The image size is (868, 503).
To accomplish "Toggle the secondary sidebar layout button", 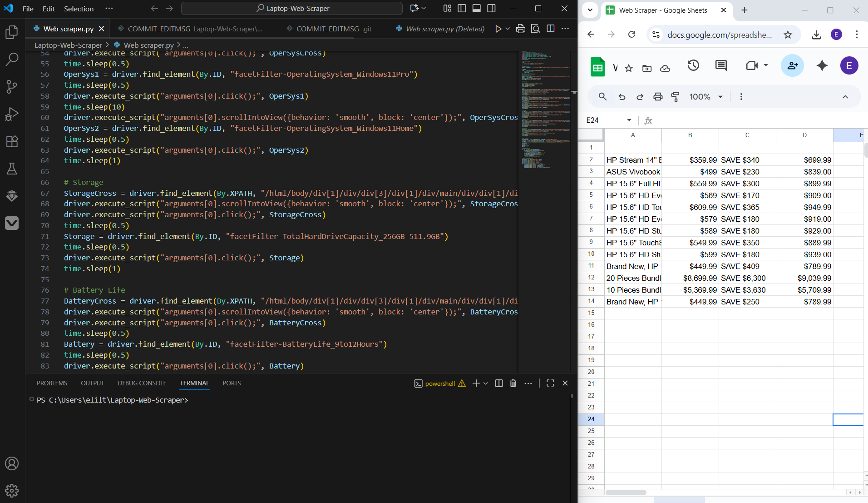I will click(491, 8).
